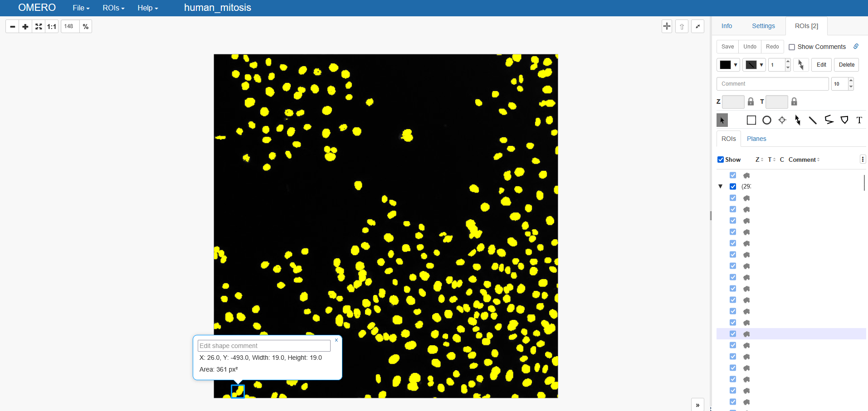Viewport: 868px width, 411px height.
Task: Click the black fill color swatch
Action: pyautogui.click(x=725, y=65)
